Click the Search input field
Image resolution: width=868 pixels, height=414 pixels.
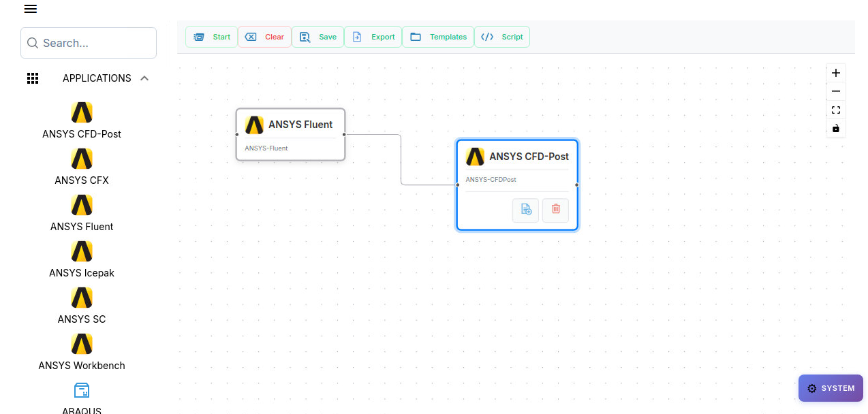(89, 43)
